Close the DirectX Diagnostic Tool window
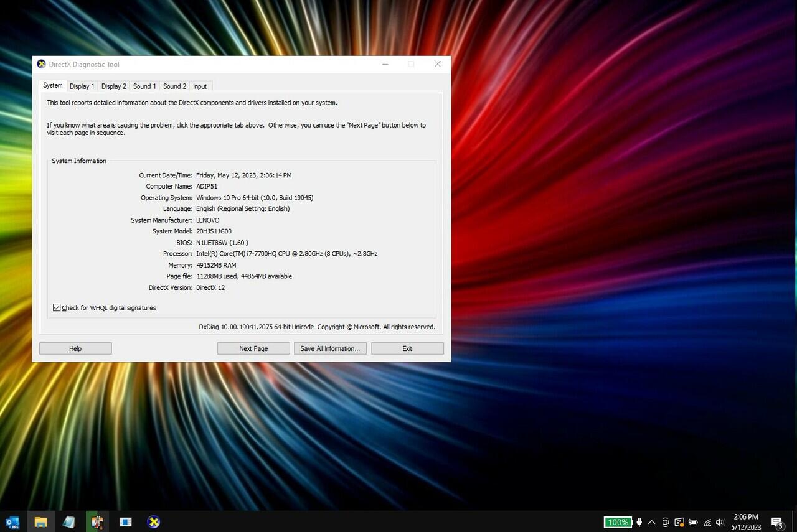 click(x=438, y=64)
